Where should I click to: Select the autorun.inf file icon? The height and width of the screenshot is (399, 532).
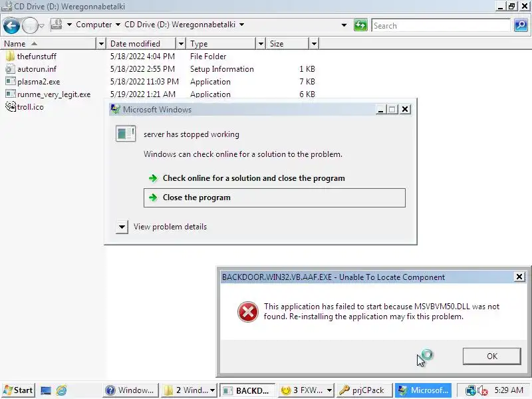(11, 69)
